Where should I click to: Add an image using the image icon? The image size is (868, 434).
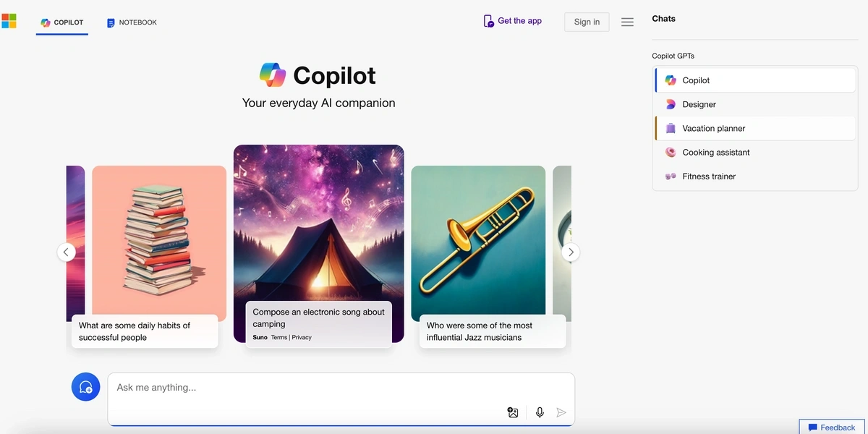[513, 412]
